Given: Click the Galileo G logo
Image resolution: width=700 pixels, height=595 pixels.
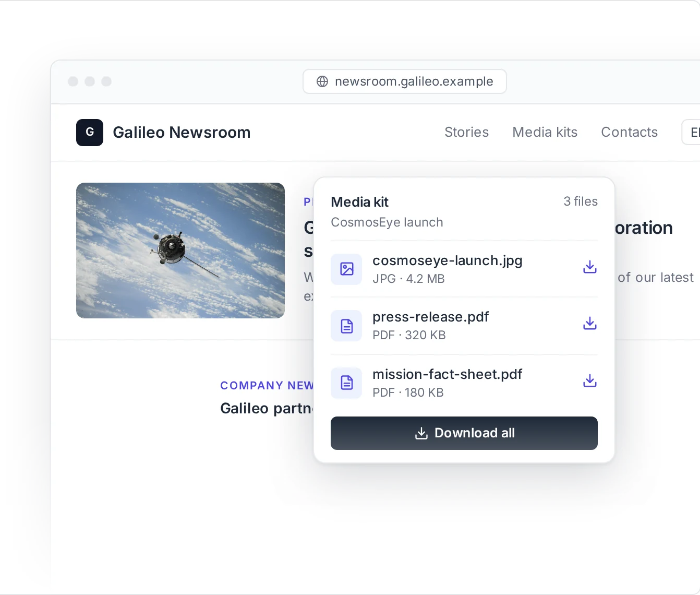Looking at the screenshot, I should (90, 133).
